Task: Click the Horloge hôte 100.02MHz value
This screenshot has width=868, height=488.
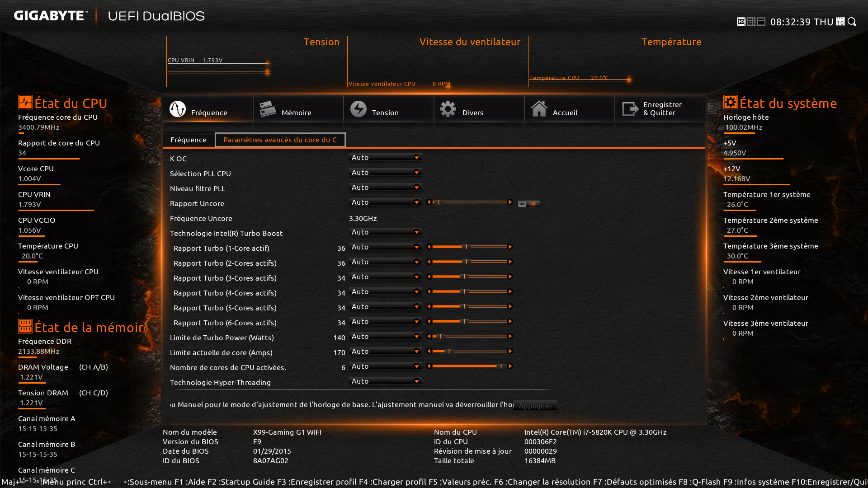Action: (744, 127)
